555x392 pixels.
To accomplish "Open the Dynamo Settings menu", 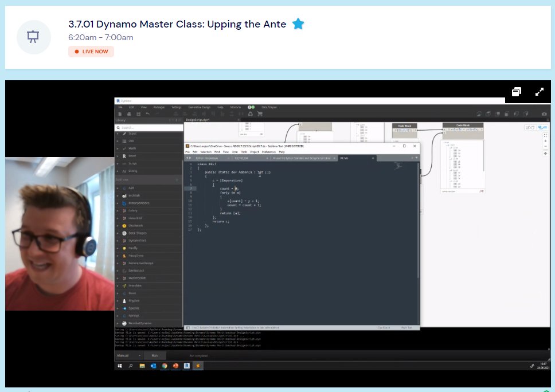I will 176,107.
